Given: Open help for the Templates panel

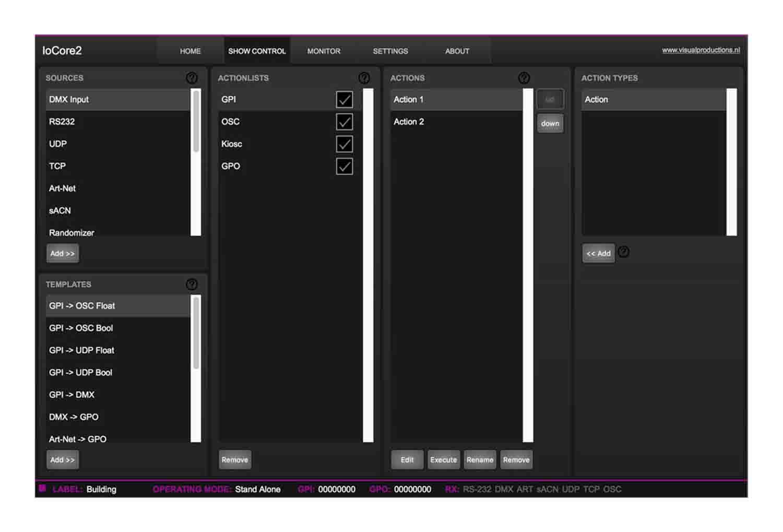Looking at the screenshot, I should coord(192,284).
